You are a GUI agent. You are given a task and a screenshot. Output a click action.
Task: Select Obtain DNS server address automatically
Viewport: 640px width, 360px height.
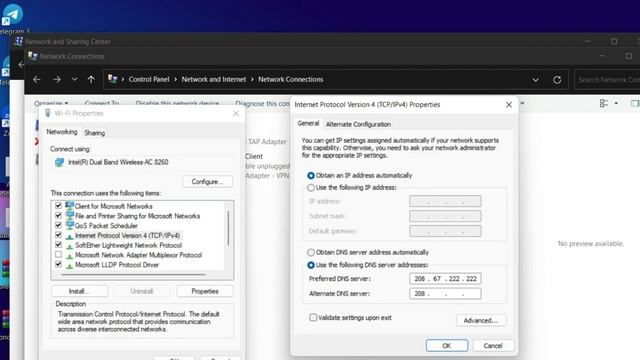pos(311,252)
